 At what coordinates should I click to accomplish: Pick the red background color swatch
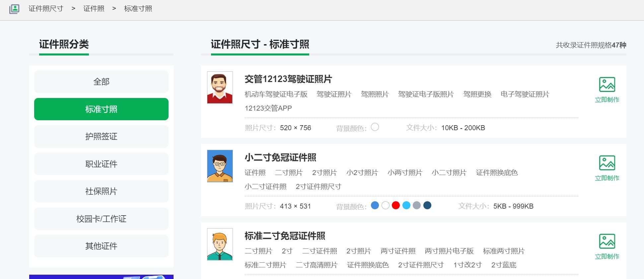point(395,206)
